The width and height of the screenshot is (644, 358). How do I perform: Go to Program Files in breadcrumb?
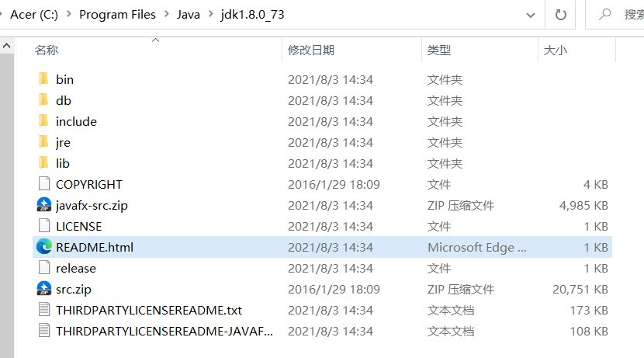click(x=117, y=15)
